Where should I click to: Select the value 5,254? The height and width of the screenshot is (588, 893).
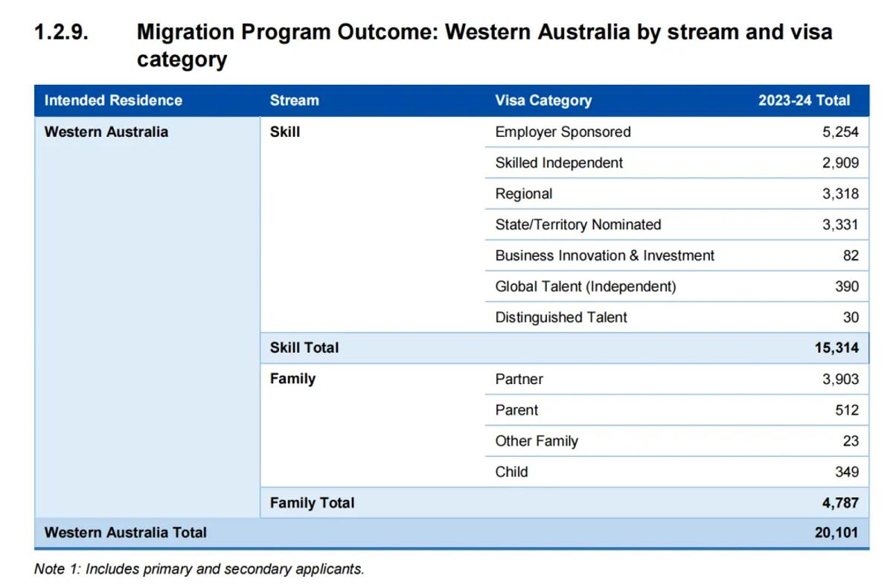point(840,132)
